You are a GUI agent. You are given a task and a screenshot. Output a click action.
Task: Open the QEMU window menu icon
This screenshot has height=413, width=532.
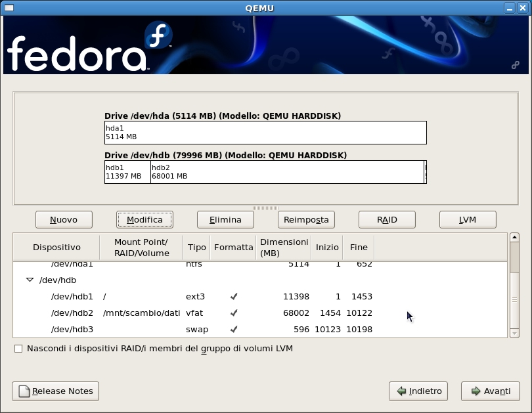tap(9, 7)
